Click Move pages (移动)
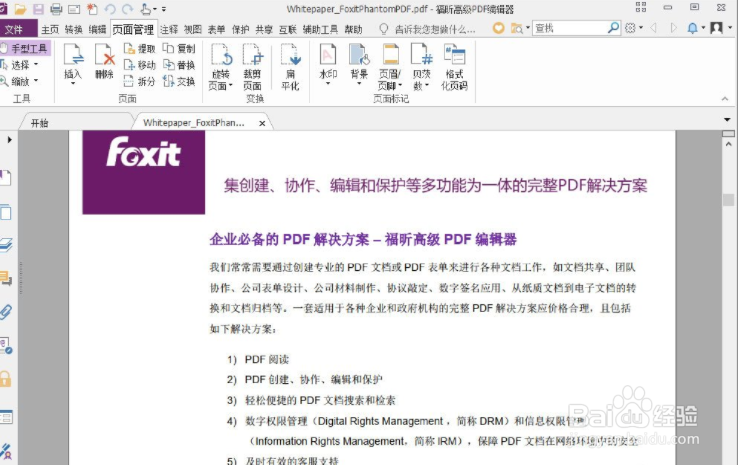This screenshot has height=465, width=741. click(x=140, y=65)
